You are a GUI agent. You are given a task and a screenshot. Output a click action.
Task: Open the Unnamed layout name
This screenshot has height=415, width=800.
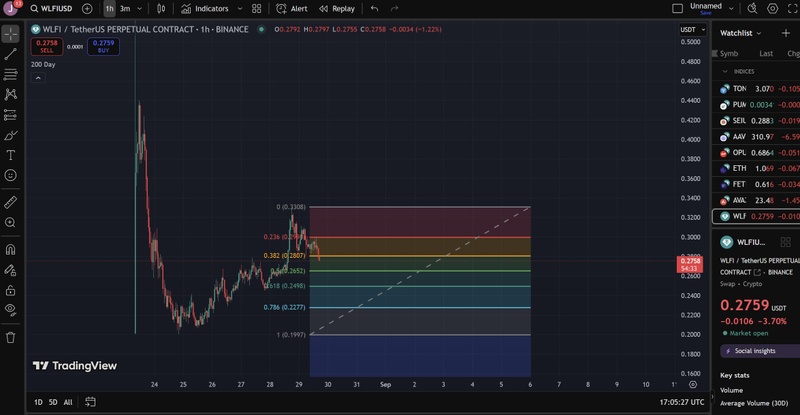(x=706, y=8)
